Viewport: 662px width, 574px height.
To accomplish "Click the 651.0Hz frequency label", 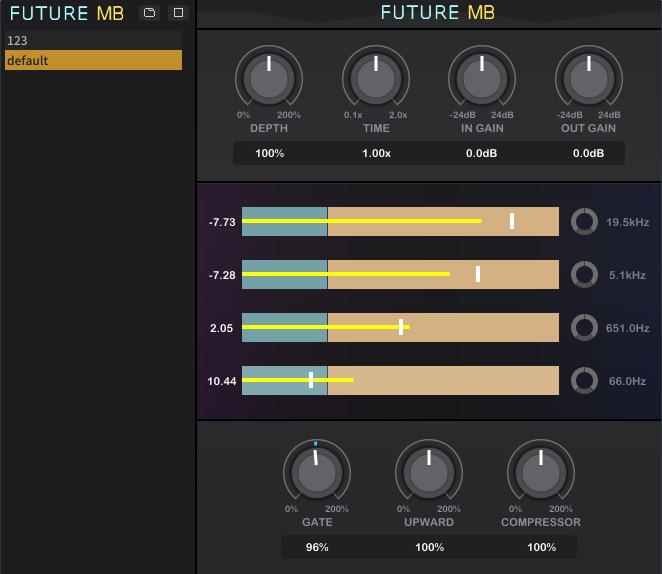I will click(x=627, y=328).
